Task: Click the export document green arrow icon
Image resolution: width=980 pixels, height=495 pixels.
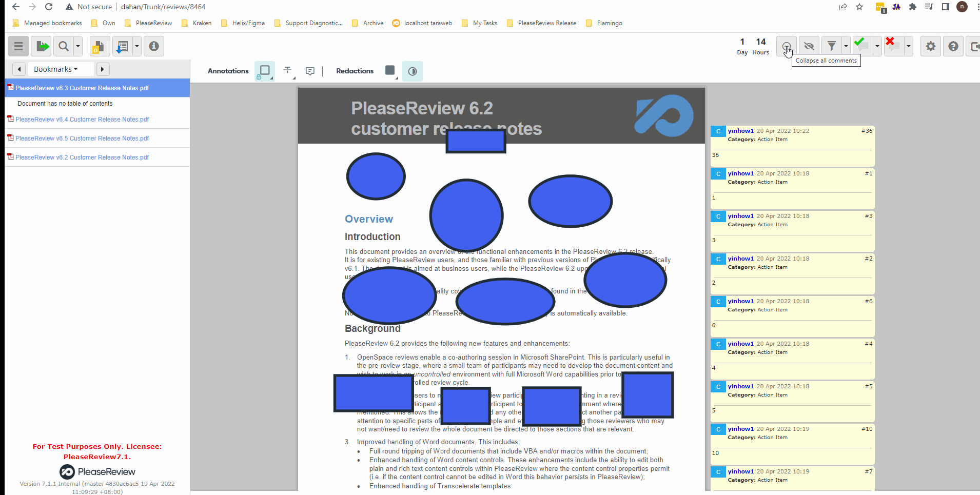Action: (x=41, y=46)
